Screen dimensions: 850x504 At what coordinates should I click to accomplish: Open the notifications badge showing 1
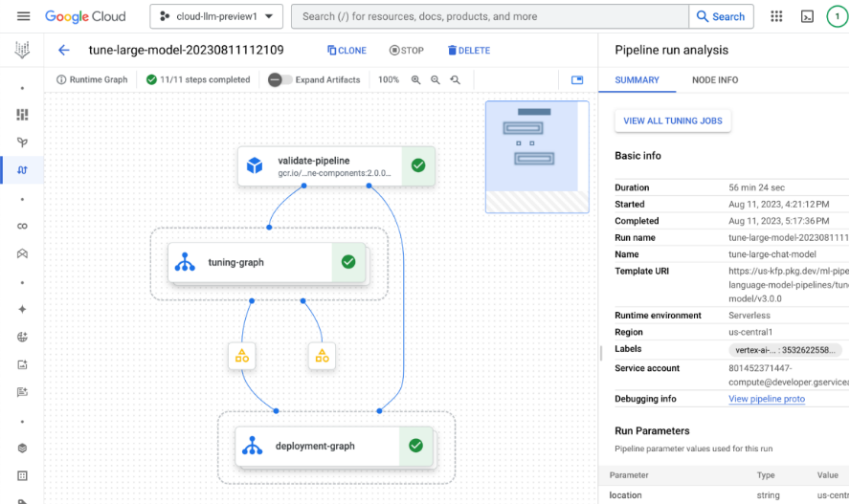coord(837,16)
